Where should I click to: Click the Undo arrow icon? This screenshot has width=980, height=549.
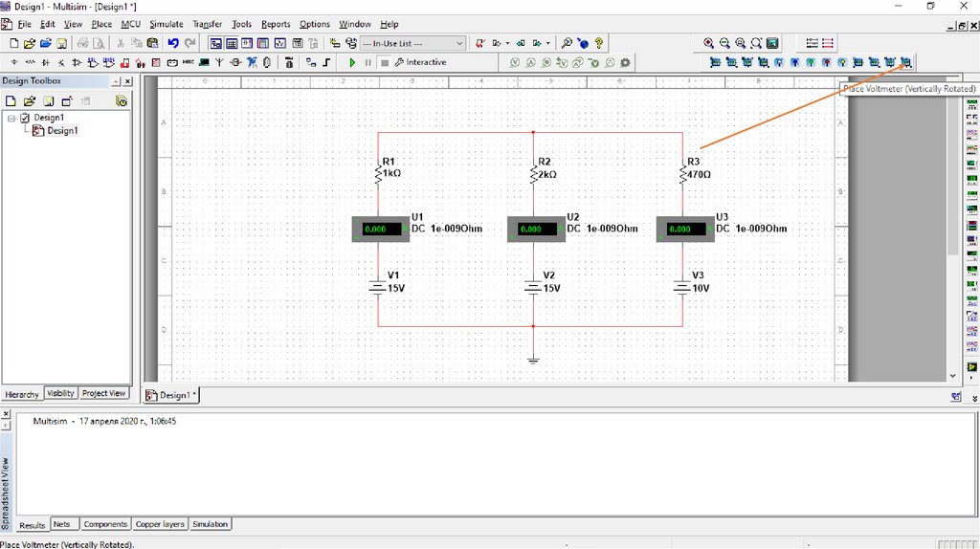pos(173,43)
